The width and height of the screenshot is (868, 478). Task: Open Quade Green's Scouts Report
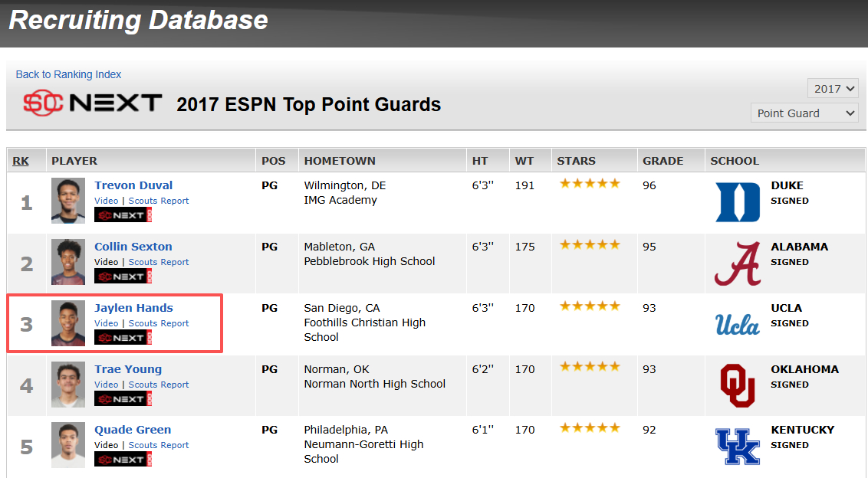158,445
